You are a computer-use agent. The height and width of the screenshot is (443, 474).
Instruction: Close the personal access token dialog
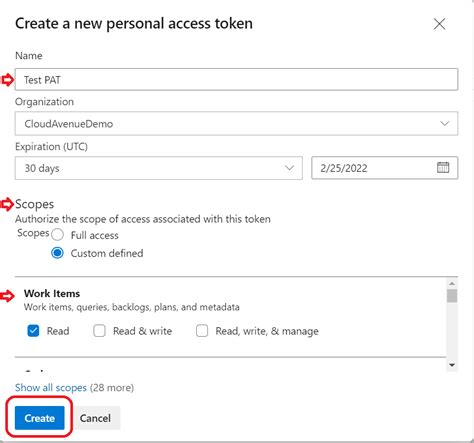(439, 24)
